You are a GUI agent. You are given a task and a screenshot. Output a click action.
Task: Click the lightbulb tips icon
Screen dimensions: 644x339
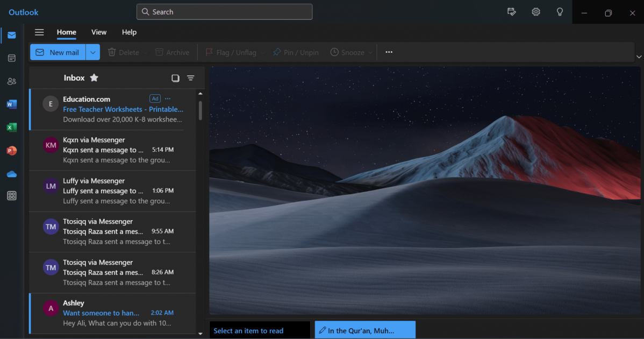coord(560,12)
